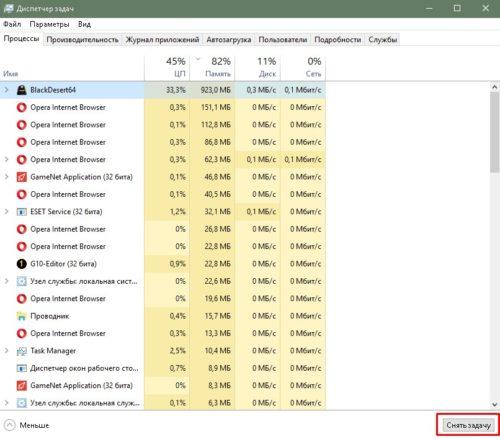The width and height of the screenshot is (500, 439).
Task: Expand the Task Manager process group
Action: [6, 351]
